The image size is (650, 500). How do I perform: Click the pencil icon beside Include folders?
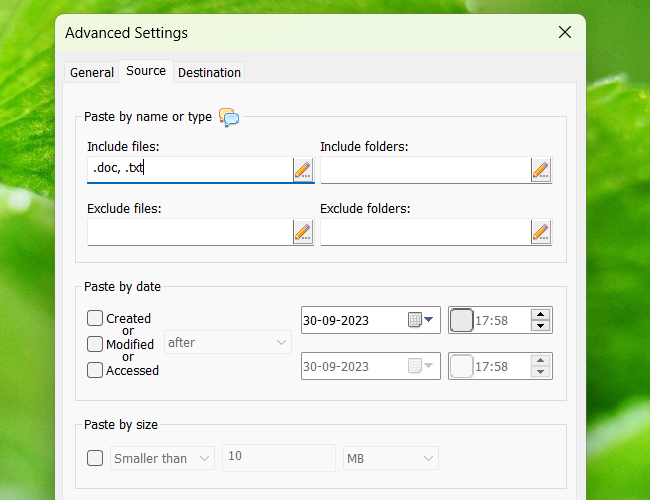coord(541,170)
